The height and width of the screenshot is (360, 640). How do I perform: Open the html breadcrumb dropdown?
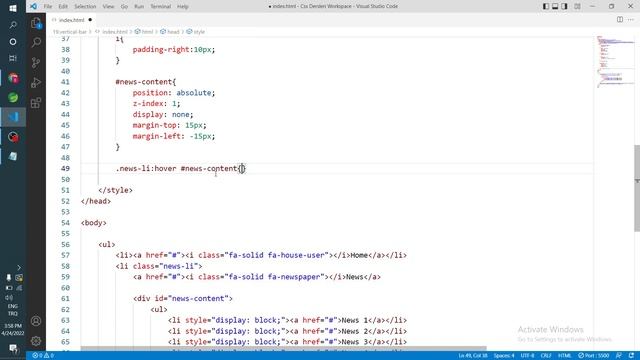[x=144, y=31]
